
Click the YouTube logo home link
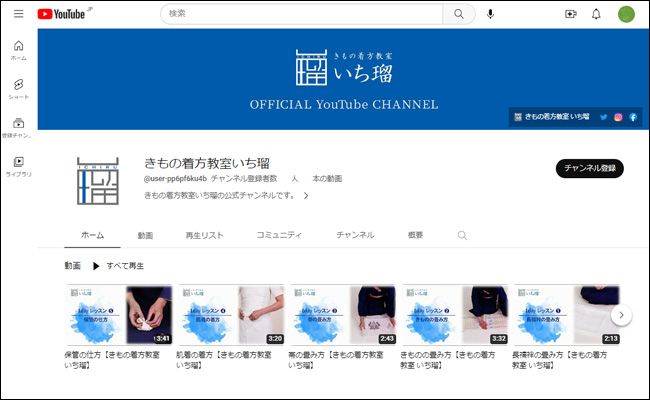61,14
